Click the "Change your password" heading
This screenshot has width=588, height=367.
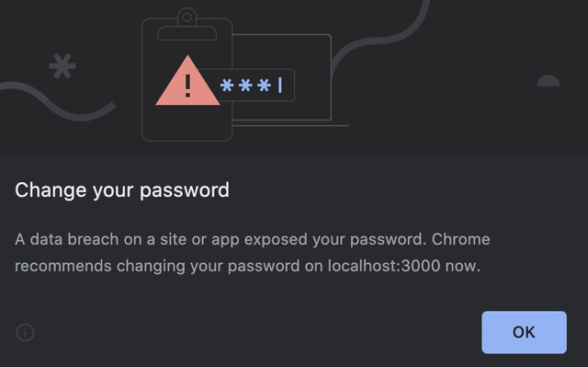click(x=122, y=189)
